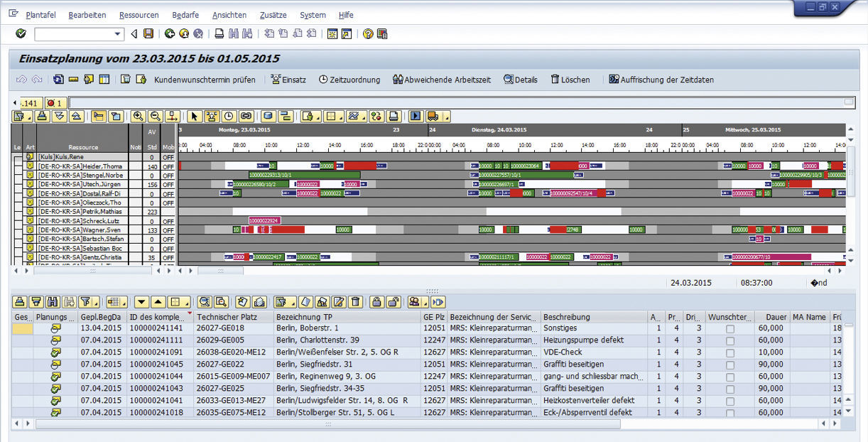This screenshot has width=868, height=442.
Task: Select the pointer arrow tool above the planning board
Action: pos(194,116)
